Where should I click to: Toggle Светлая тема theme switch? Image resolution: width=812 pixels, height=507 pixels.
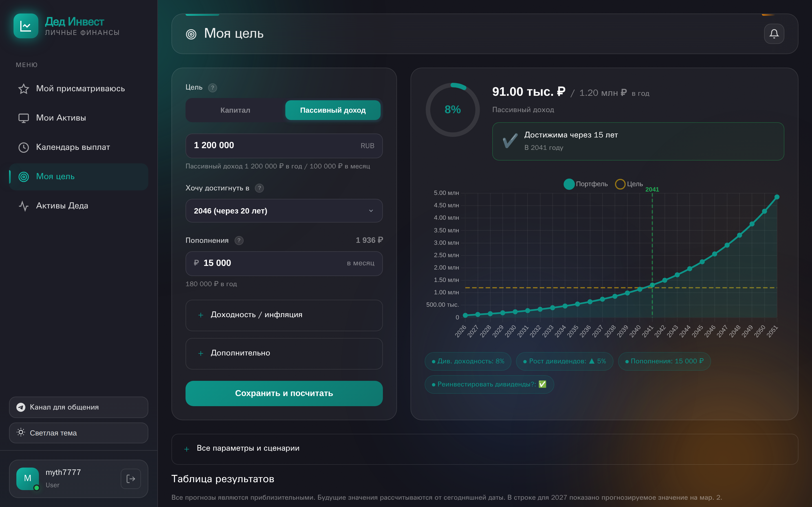[x=78, y=433]
